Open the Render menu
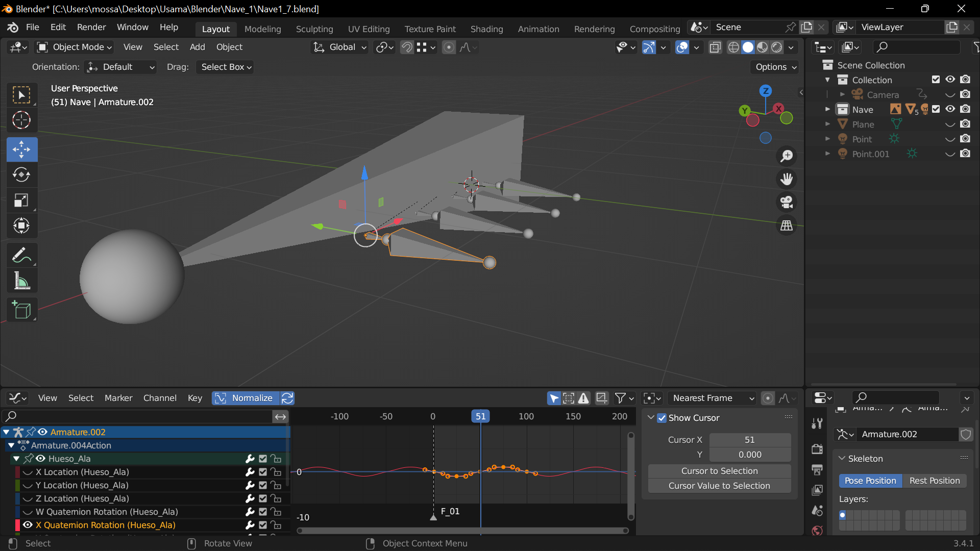 pyautogui.click(x=91, y=27)
